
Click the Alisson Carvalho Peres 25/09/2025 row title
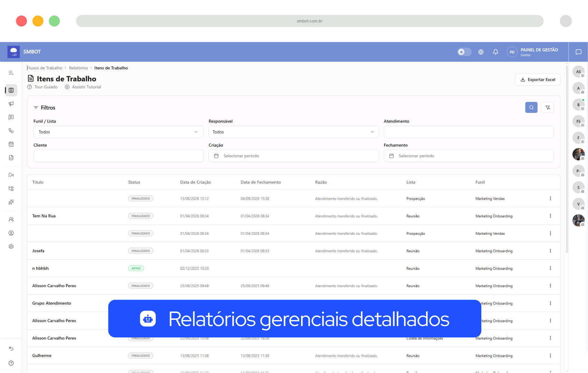pyautogui.click(x=54, y=286)
